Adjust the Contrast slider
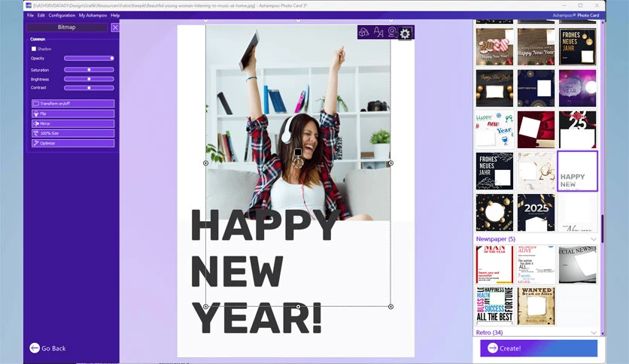629x364 pixels. pyautogui.click(x=89, y=88)
